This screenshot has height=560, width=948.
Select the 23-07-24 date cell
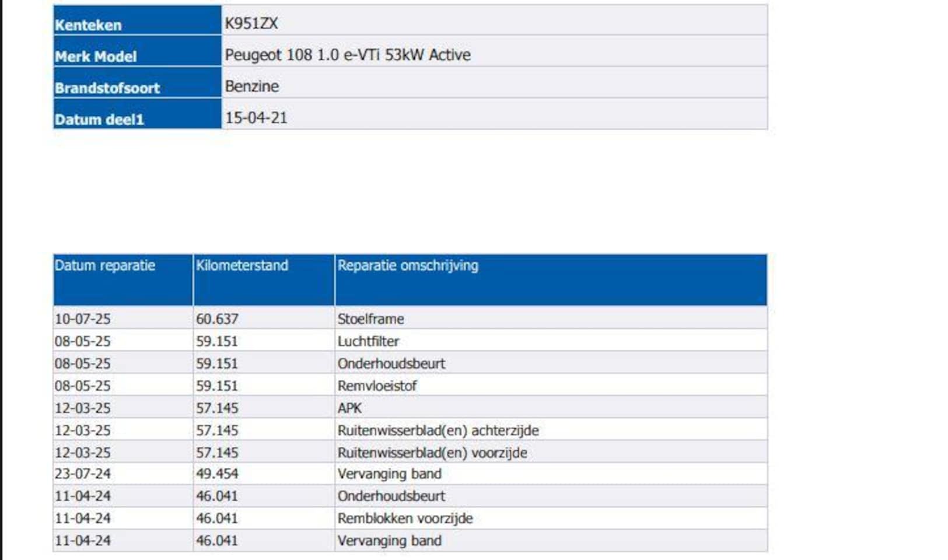(123, 474)
